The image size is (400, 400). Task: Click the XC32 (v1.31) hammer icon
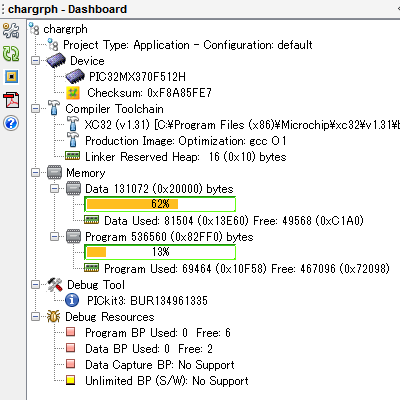[x=73, y=124]
